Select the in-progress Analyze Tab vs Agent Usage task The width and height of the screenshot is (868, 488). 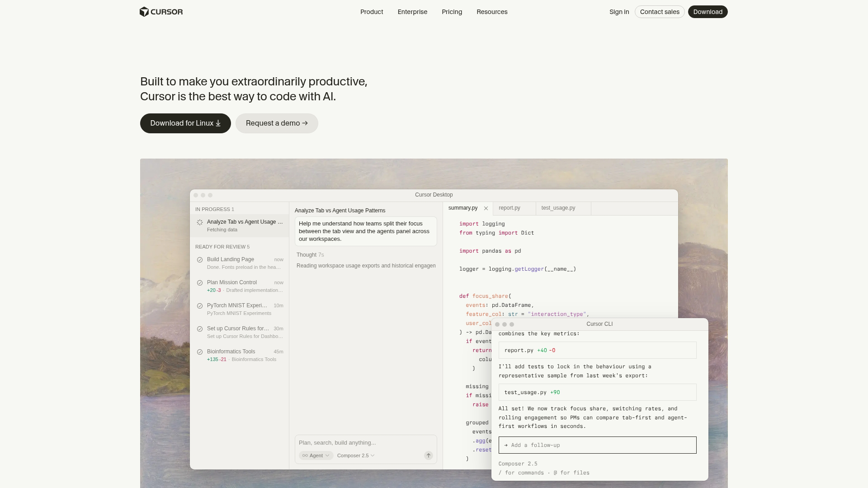pyautogui.click(x=240, y=225)
